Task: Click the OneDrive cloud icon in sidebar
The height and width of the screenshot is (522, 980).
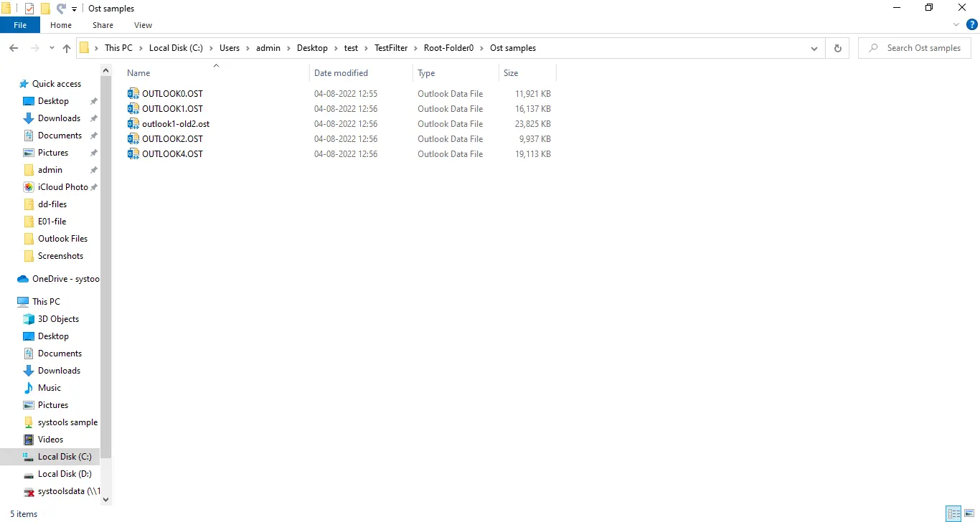Action: [x=23, y=279]
